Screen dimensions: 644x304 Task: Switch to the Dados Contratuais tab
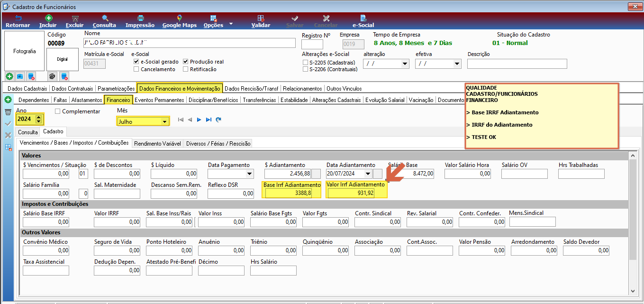(x=73, y=88)
